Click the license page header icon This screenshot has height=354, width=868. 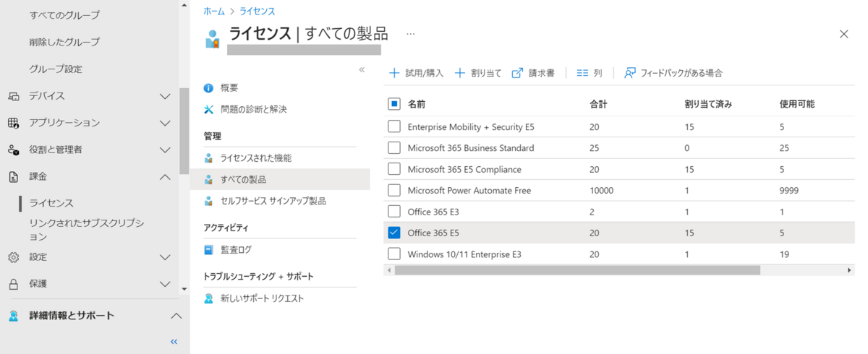tap(212, 38)
